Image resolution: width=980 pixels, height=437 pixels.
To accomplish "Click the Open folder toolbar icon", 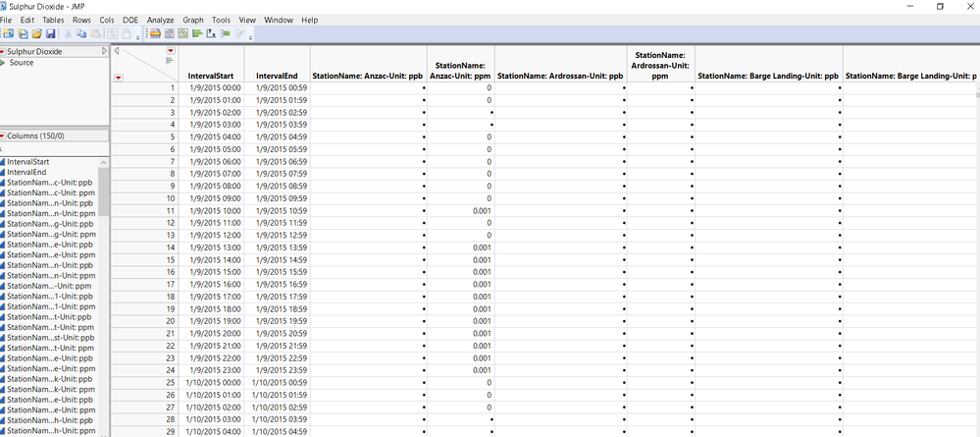I will click(37, 33).
